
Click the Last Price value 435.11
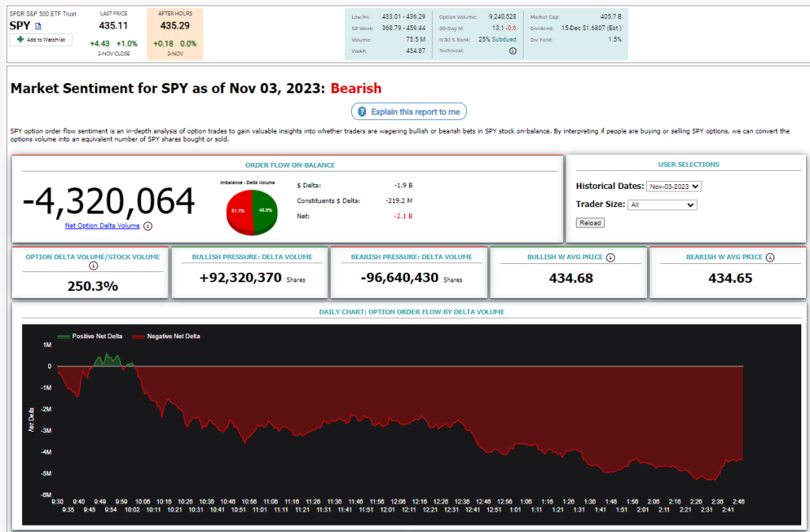pos(114,25)
